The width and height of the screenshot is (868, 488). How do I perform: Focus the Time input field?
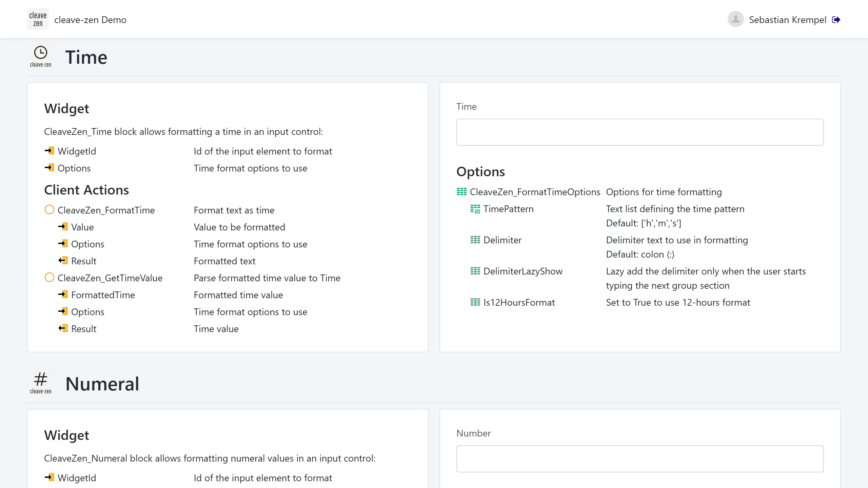pyautogui.click(x=640, y=132)
